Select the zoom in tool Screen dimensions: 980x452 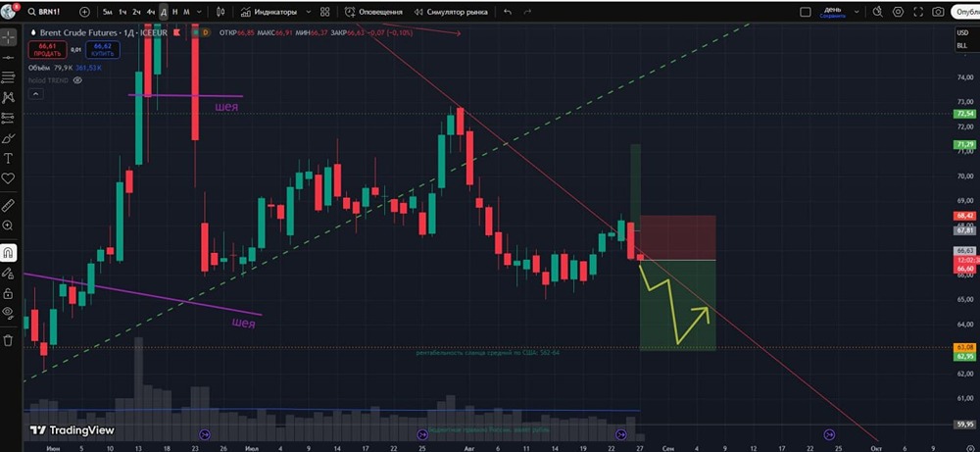[8, 226]
